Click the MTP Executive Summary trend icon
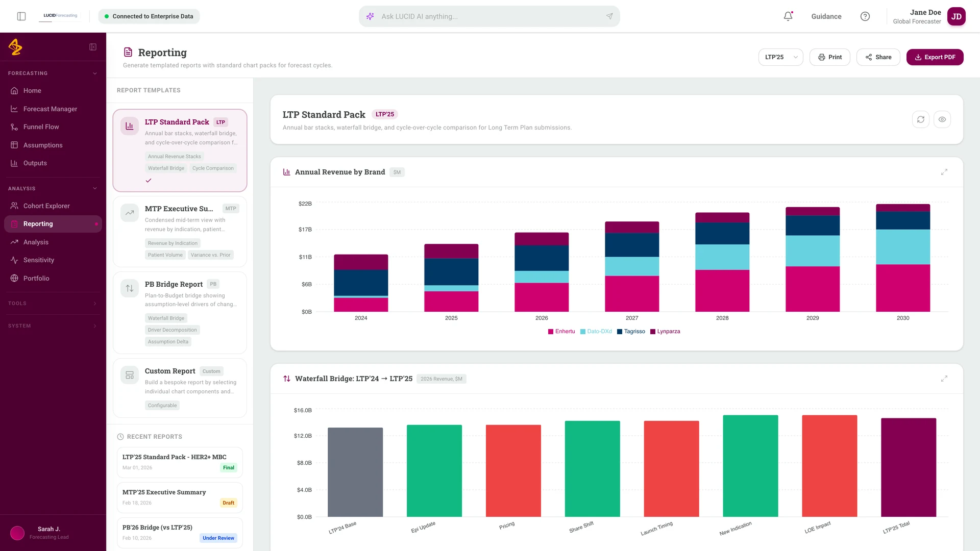This screenshot has height=551, width=980. tap(130, 213)
